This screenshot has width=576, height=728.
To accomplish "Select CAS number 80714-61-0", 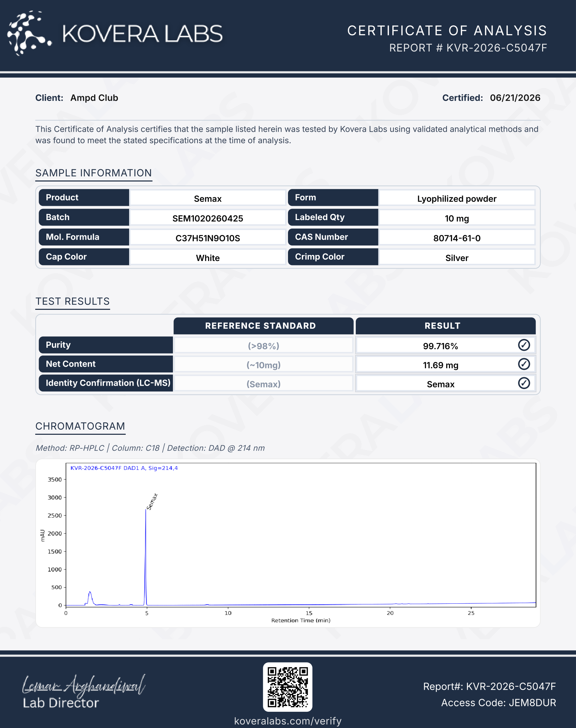I will pyautogui.click(x=457, y=238).
